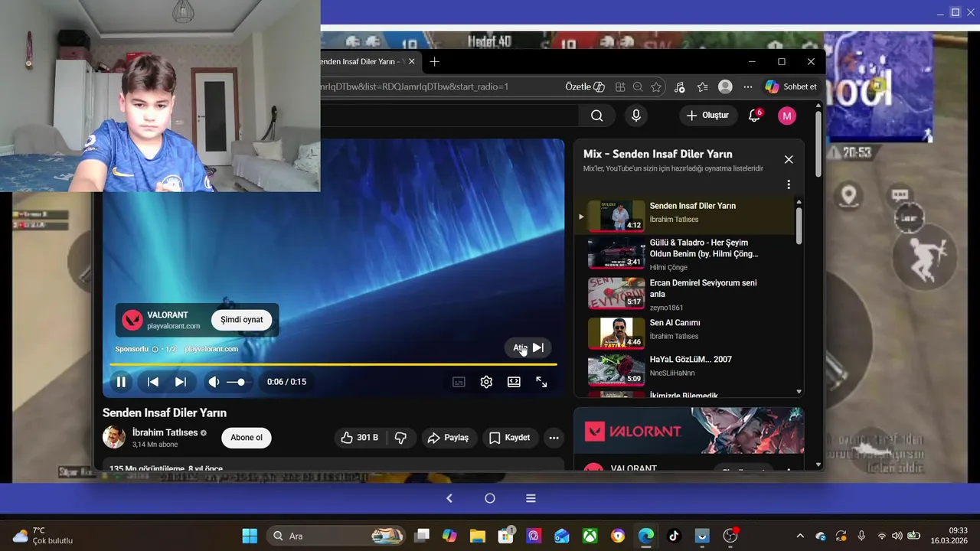Open Copilot Sohbet et button

tap(791, 86)
